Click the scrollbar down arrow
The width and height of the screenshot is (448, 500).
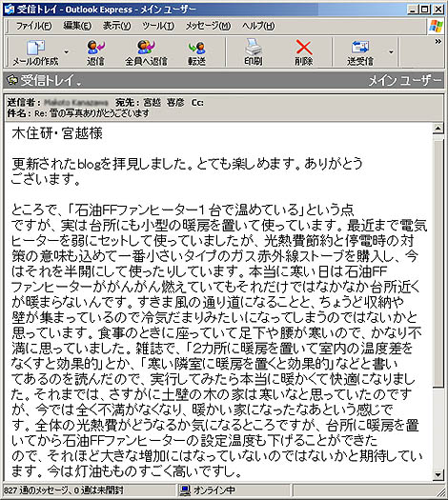pos(438,475)
